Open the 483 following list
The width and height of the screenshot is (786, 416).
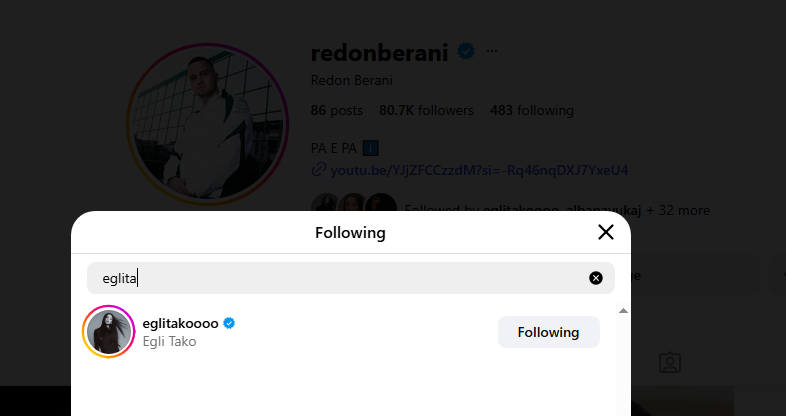tap(532, 110)
